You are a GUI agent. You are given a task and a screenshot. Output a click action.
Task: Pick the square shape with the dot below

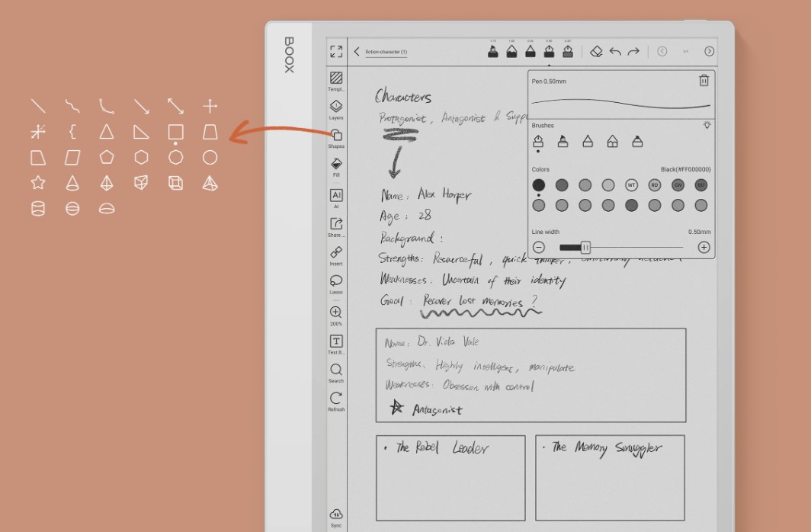pyautogui.click(x=176, y=133)
